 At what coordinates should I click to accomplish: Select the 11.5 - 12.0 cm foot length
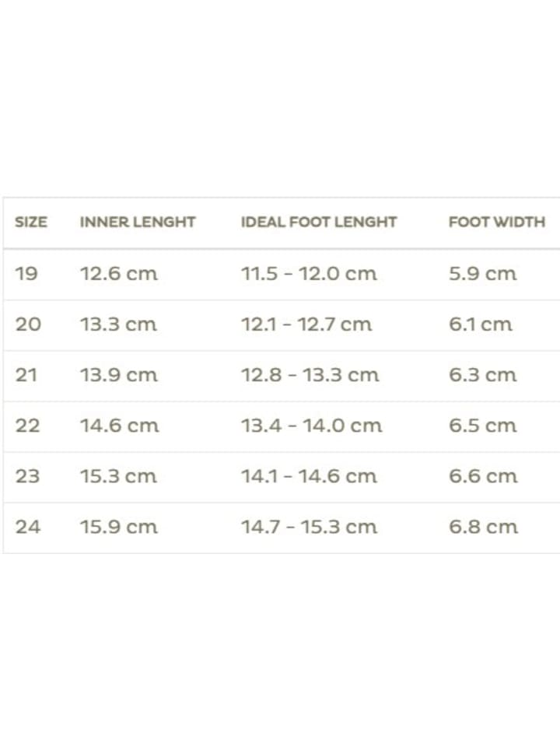(x=309, y=274)
